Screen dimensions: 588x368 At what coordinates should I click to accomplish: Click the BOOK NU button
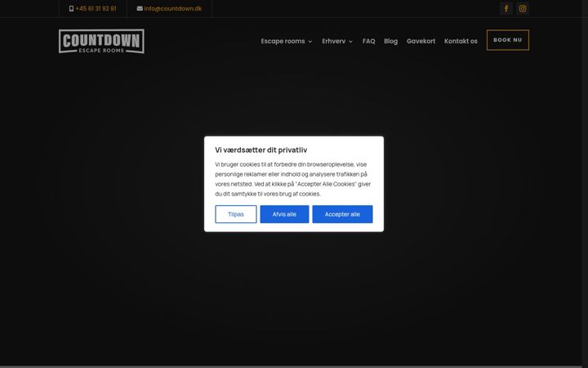click(x=508, y=40)
